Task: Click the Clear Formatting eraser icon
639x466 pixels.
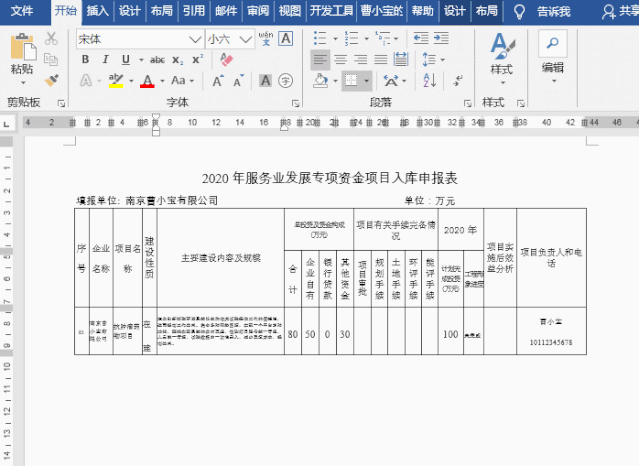Action: click(226, 59)
